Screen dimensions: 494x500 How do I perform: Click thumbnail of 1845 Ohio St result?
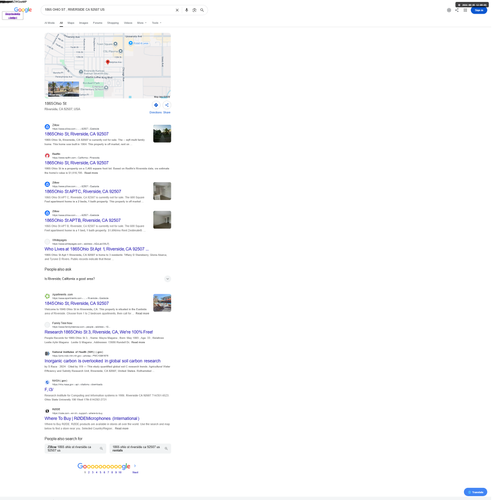pos(162,303)
